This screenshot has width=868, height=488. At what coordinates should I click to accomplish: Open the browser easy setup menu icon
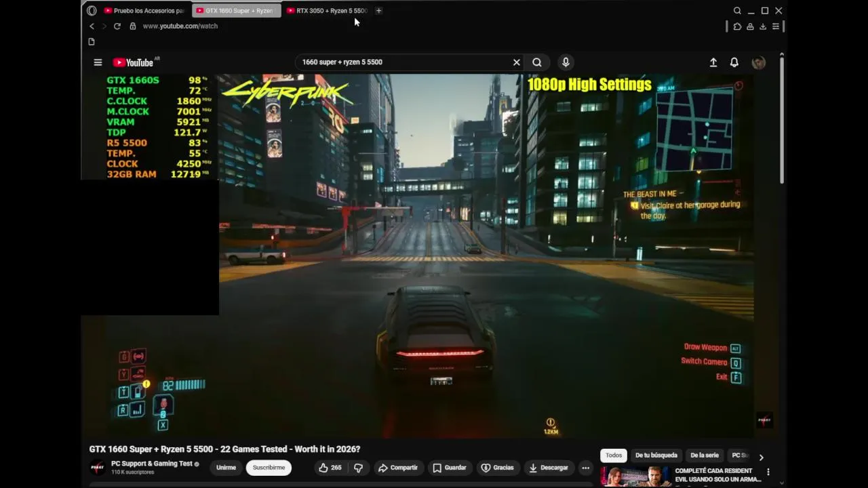point(776,26)
